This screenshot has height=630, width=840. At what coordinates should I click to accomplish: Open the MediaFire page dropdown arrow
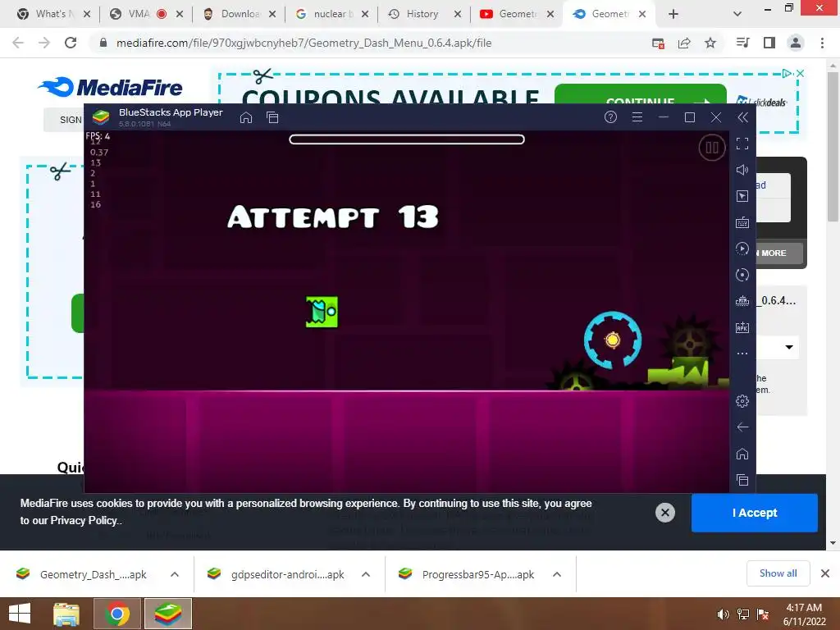789,347
